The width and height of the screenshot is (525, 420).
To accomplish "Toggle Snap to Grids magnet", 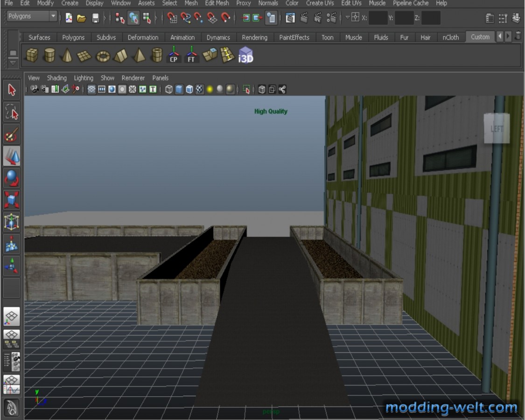I will click(x=172, y=17).
